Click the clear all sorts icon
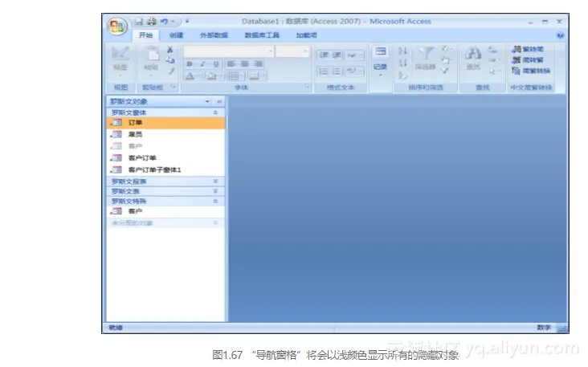588x367 pixels. click(x=402, y=75)
